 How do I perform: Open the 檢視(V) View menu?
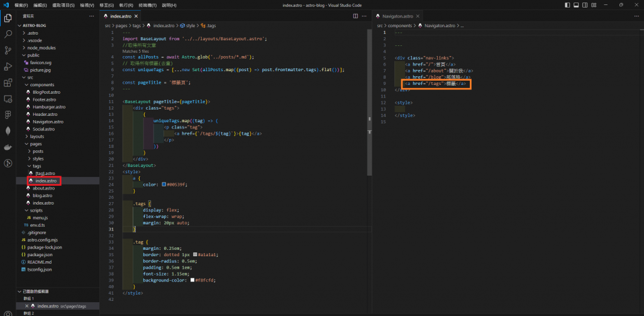pyautogui.click(x=87, y=5)
